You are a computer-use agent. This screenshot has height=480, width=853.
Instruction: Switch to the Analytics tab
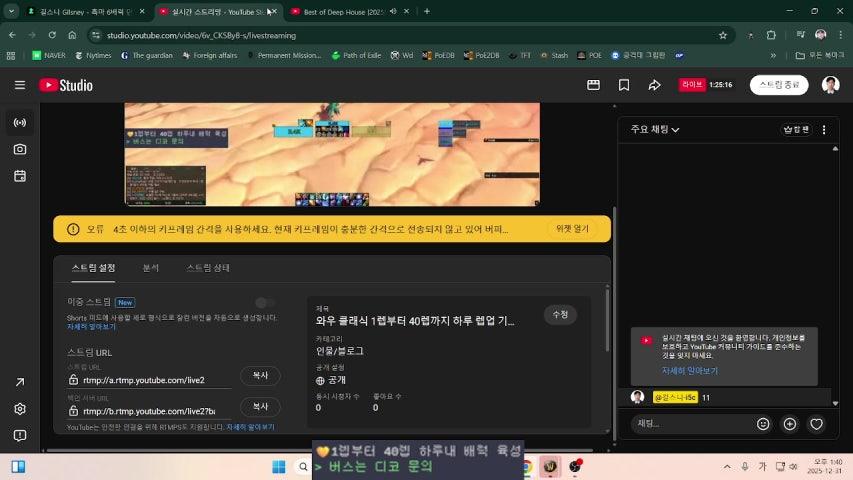[151, 268]
